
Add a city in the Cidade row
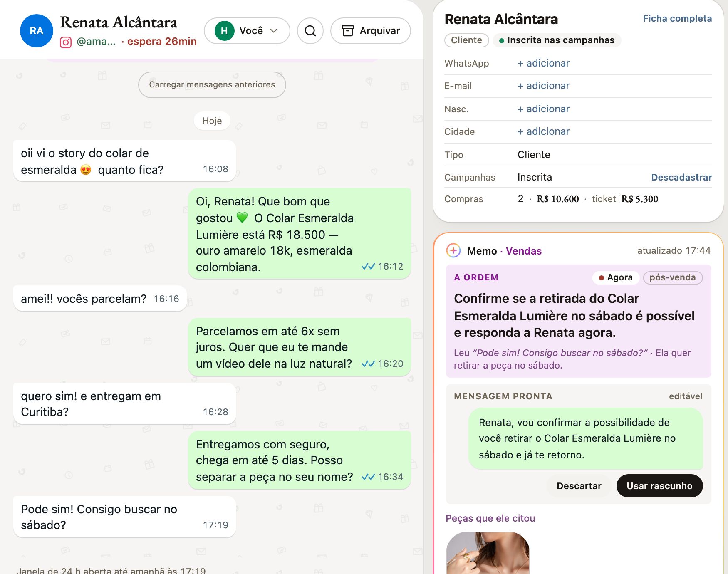coord(543,131)
